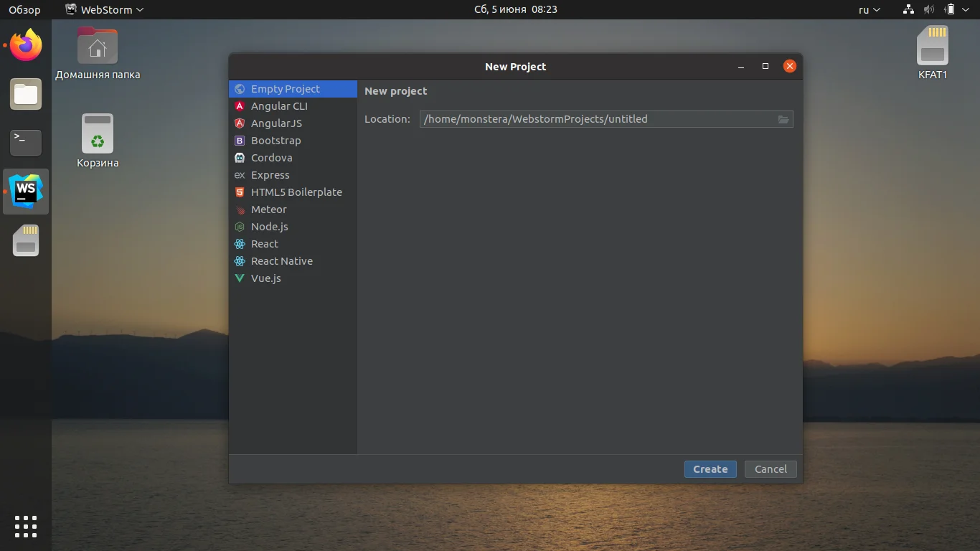This screenshot has height=551, width=980.
Task: Select the Vue.js project type
Action: pyautogui.click(x=265, y=278)
